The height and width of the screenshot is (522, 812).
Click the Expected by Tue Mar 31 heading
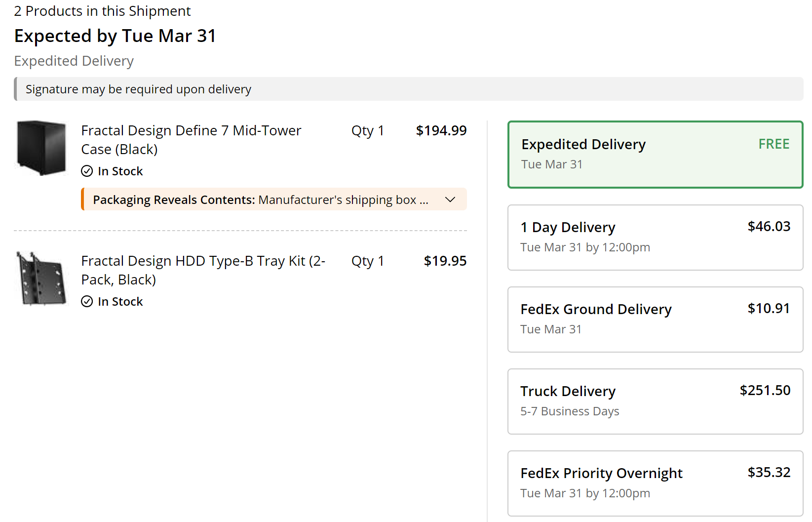(x=116, y=36)
